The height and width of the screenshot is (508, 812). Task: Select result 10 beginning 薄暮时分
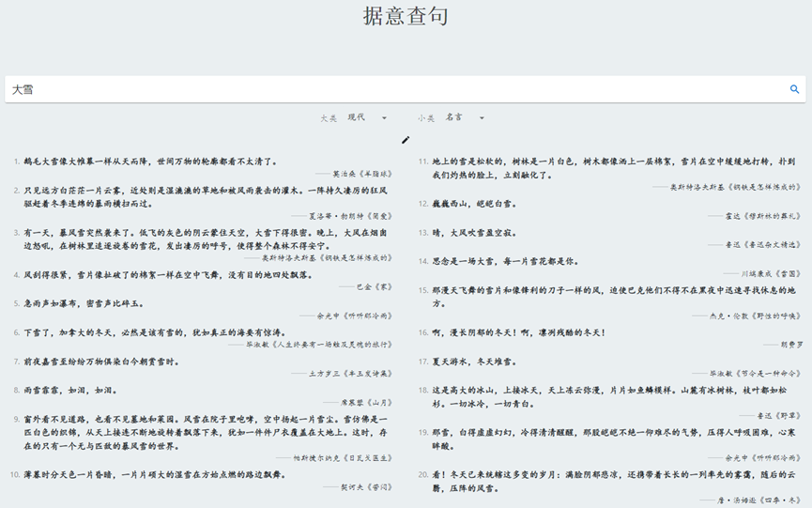tap(155, 474)
